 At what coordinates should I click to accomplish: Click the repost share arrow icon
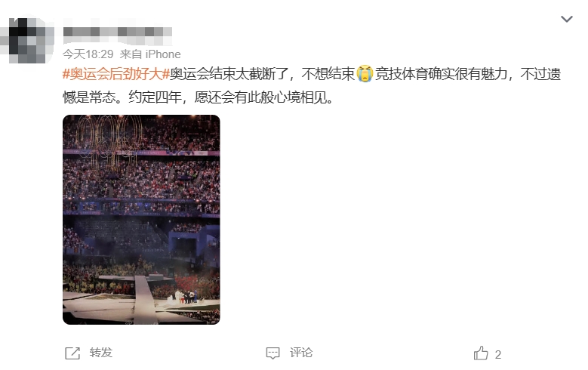[72, 353]
